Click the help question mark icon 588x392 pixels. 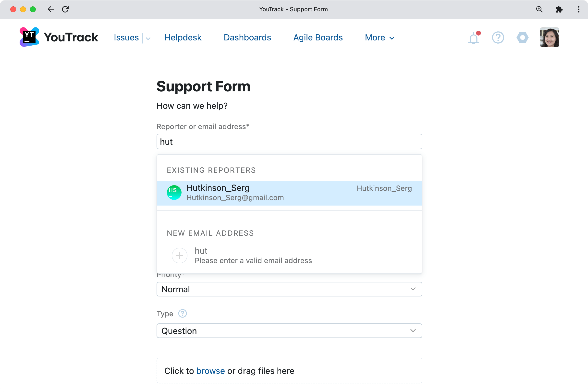(x=498, y=37)
